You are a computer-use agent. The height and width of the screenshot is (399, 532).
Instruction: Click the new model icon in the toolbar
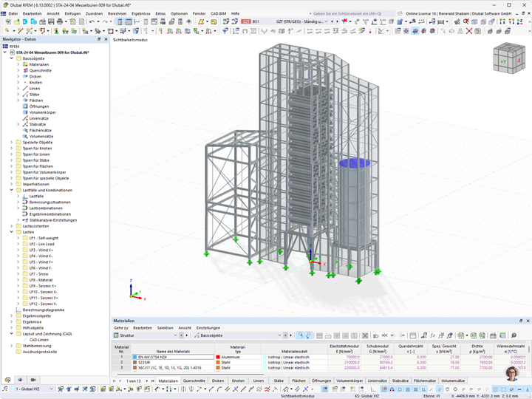pos(8,21)
